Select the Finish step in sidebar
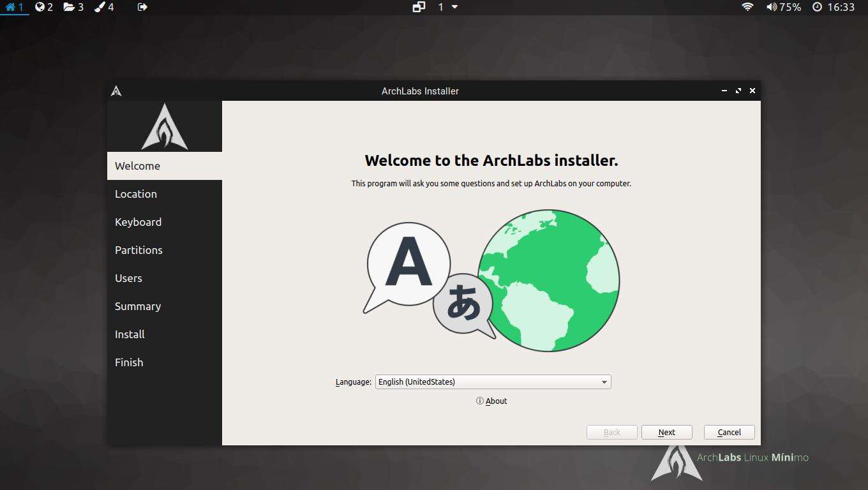 (x=165, y=362)
